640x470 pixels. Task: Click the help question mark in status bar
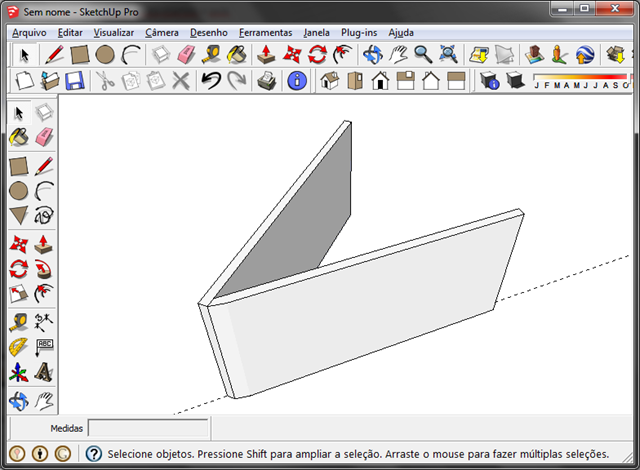point(94,454)
